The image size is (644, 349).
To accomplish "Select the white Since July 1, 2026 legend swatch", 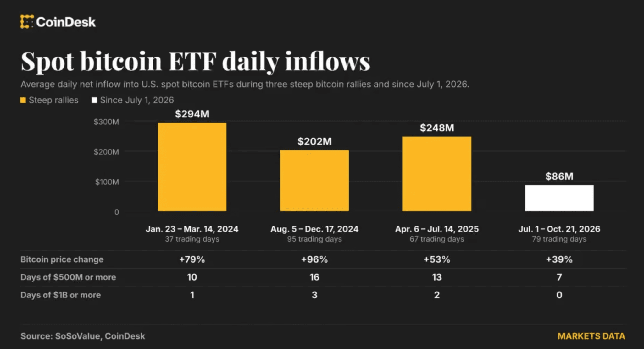I will (94, 100).
